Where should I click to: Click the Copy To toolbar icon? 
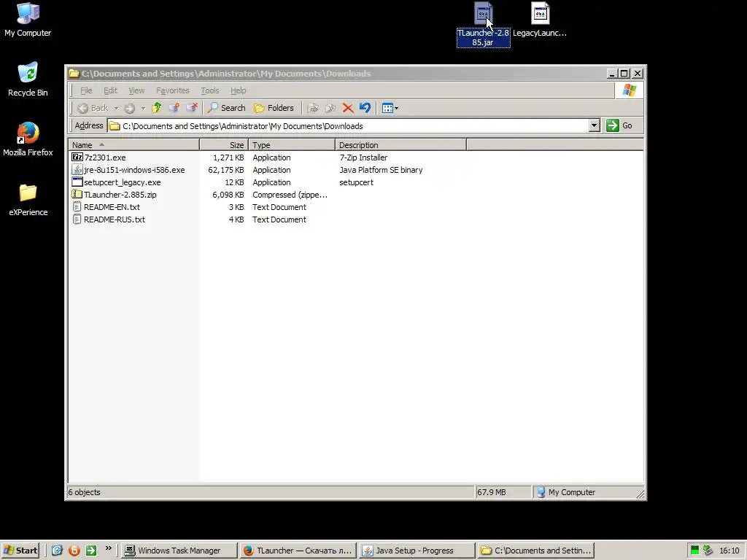pos(330,108)
